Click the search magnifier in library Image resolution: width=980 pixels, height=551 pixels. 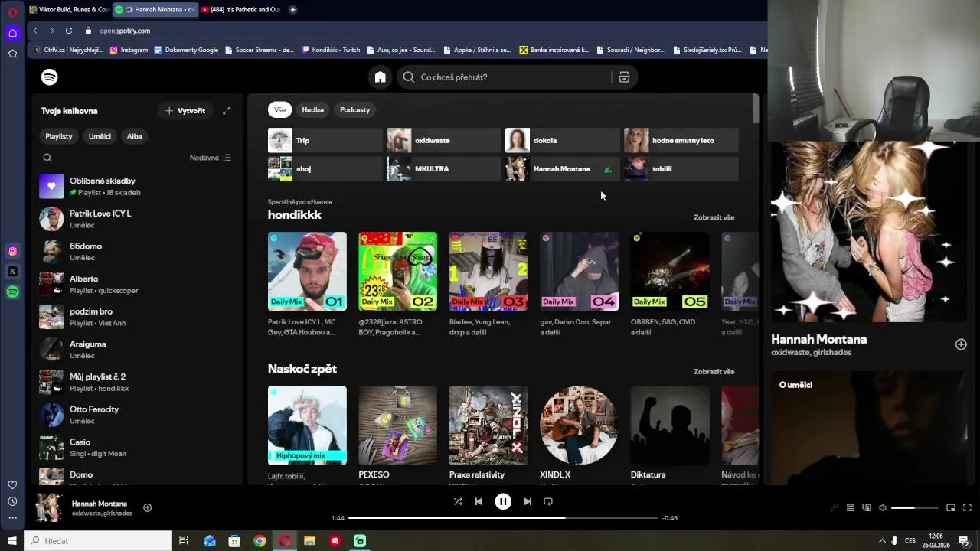pyautogui.click(x=47, y=158)
